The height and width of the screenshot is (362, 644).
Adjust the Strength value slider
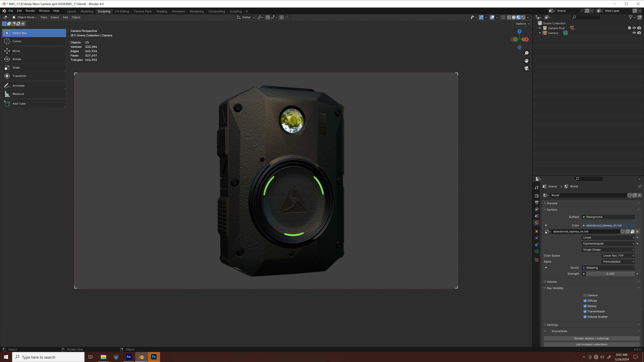point(610,274)
